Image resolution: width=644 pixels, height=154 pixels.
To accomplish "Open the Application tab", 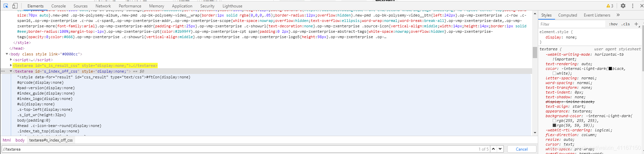I will [182, 6].
